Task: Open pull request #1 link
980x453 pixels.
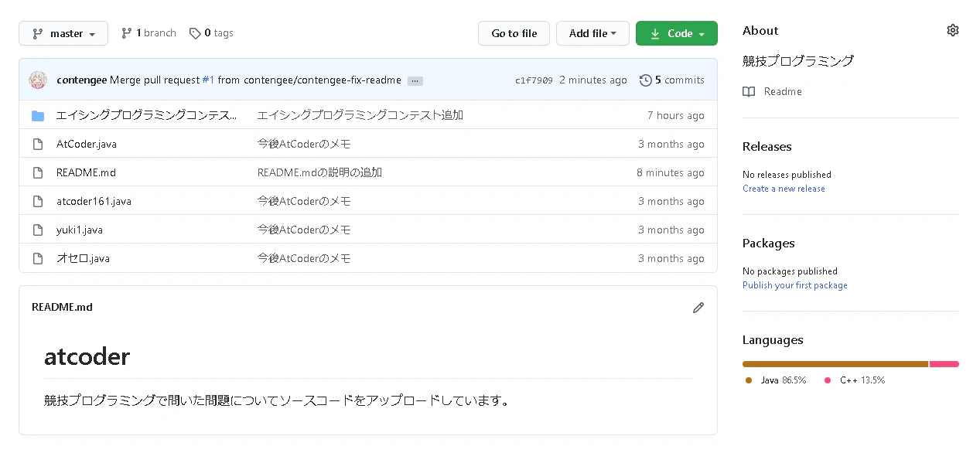Action: pyautogui.click(x=208, y=80)
